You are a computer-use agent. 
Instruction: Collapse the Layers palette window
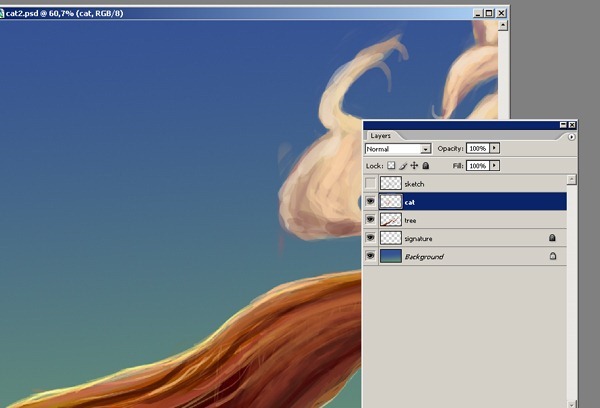[x=563, y=124]
